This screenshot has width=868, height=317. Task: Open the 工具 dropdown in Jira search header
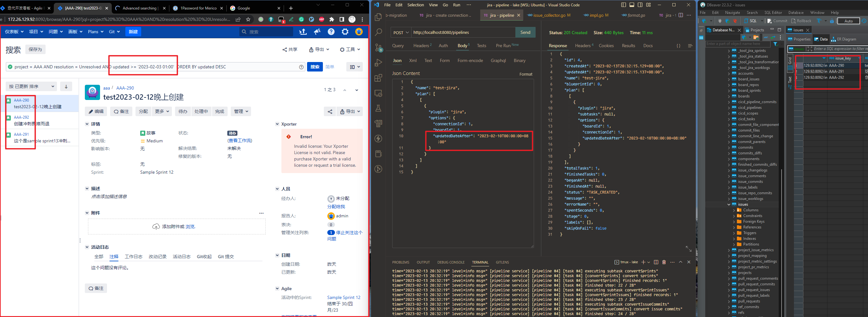tap(350, 50)
